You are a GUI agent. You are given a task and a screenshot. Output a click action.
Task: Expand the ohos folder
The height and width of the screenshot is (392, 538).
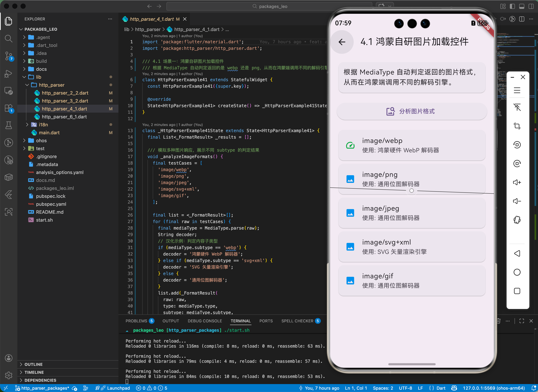(x=41, y=140)
